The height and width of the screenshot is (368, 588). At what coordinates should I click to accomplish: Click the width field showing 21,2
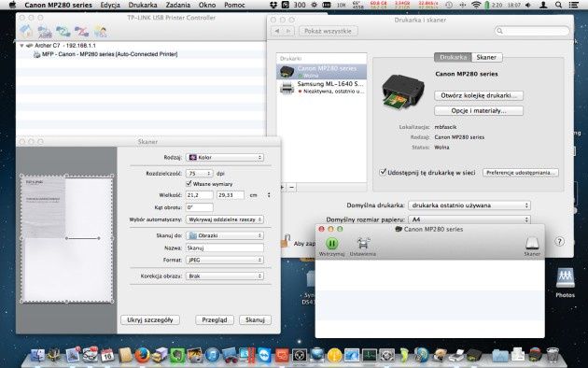[200, 195]
